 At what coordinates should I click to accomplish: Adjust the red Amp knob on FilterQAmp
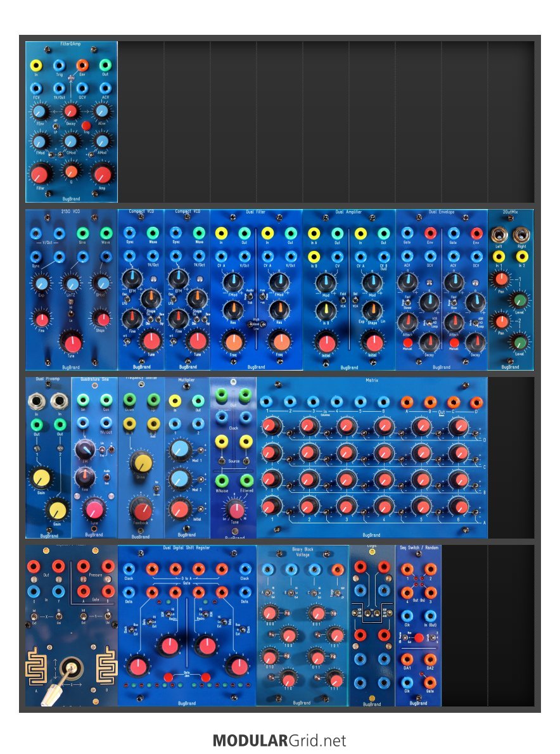coord(102,174)
